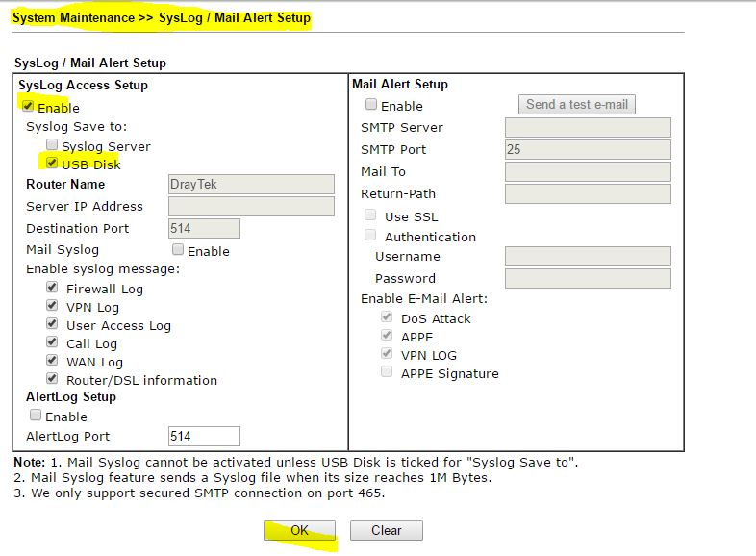
Task: Click the AlertLog Port input field
Action: [203, 436]
